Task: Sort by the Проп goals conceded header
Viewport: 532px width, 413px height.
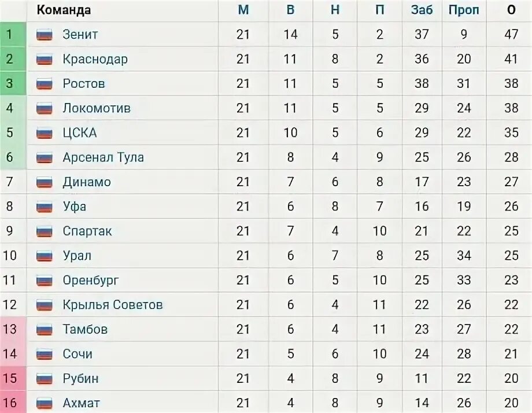Action: coord(464,10)
